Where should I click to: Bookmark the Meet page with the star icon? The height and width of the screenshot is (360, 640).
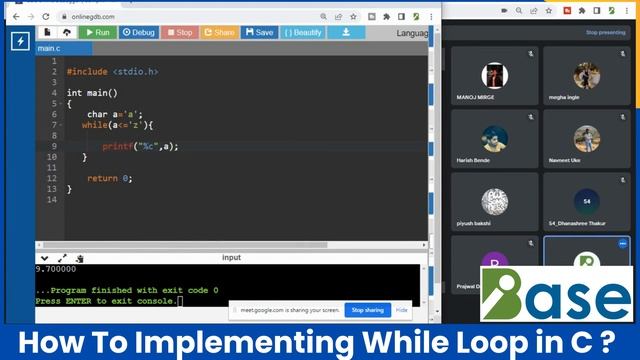pyautogui.click(x=549, y=11)
